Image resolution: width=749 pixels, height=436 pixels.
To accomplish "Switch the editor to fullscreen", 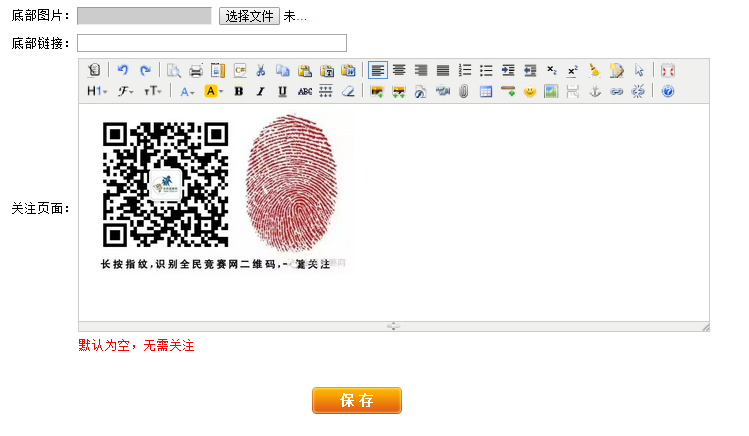I will pyautogui.click(x=668, y=70).
